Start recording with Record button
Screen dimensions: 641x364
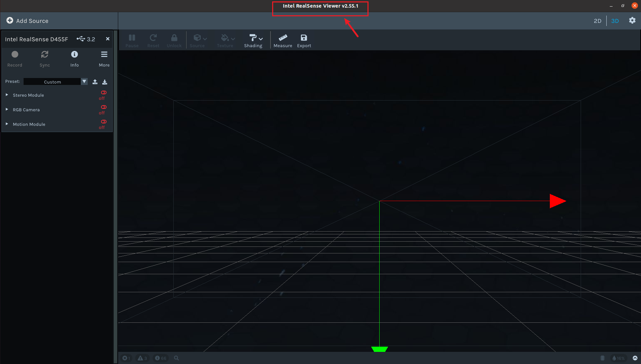click(x=15, y=59)
